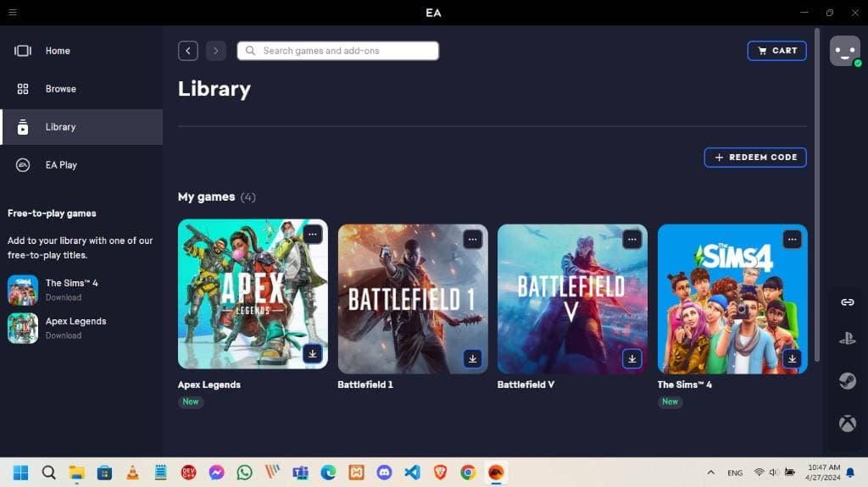Click the Battlefield 1 title text
This screenshot has width=868, height=487.
(365, 385)
